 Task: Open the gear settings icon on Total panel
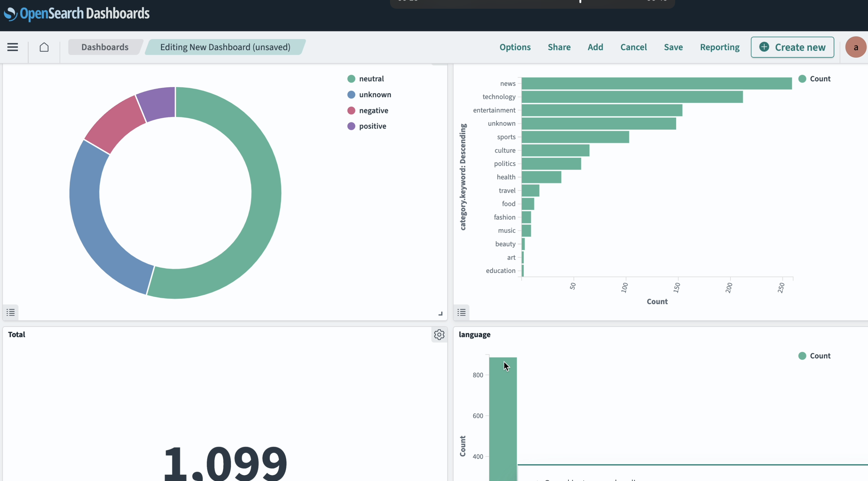pos(439,334)
